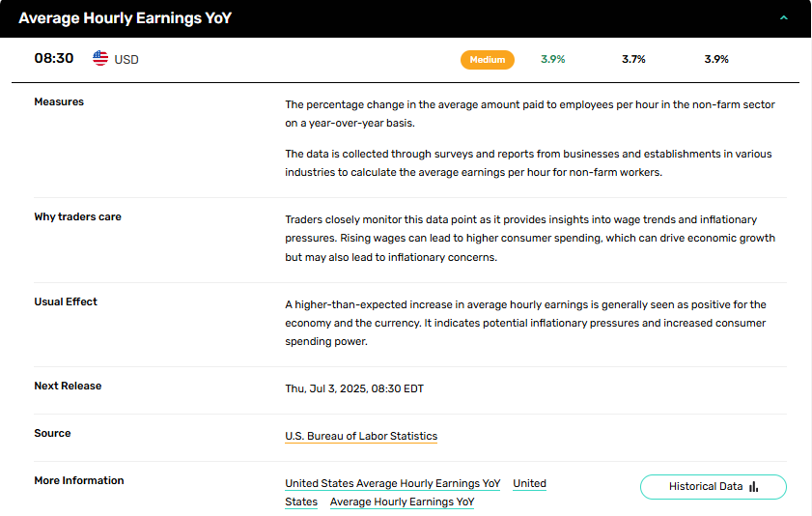This screenshot has height=516, width=812.
Task: Click the 08:30 release time
Action: 54,58
